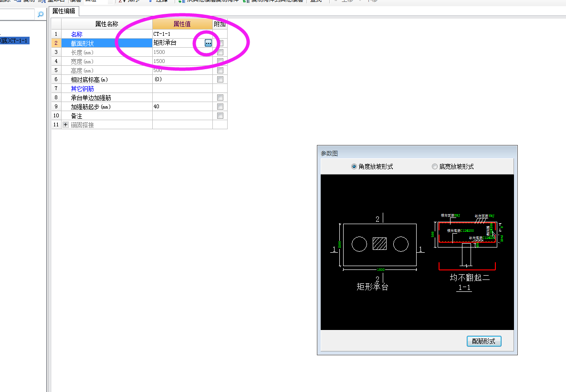Toggle the 附加 checkbox for 截面形状 row
The height and width of the screenshot is (392, 566).
click(220, 43)
